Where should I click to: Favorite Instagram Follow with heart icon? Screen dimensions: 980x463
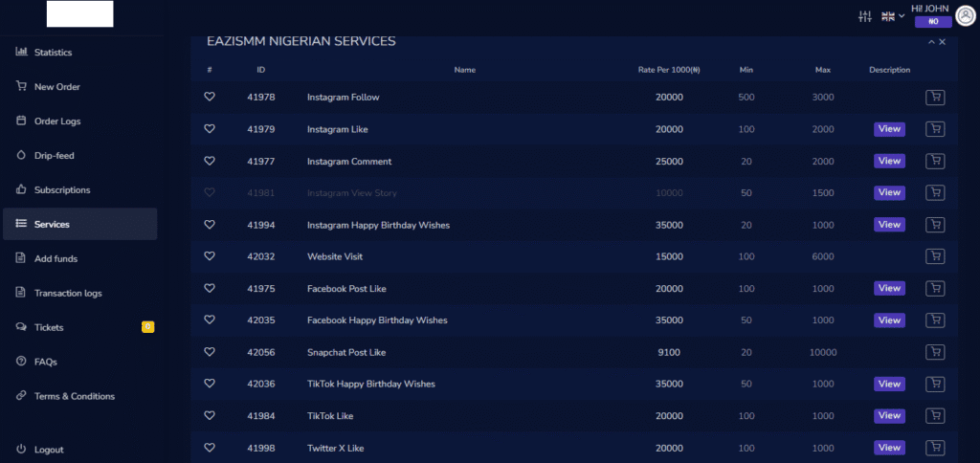pyautogui.click(x=210, y=97)
